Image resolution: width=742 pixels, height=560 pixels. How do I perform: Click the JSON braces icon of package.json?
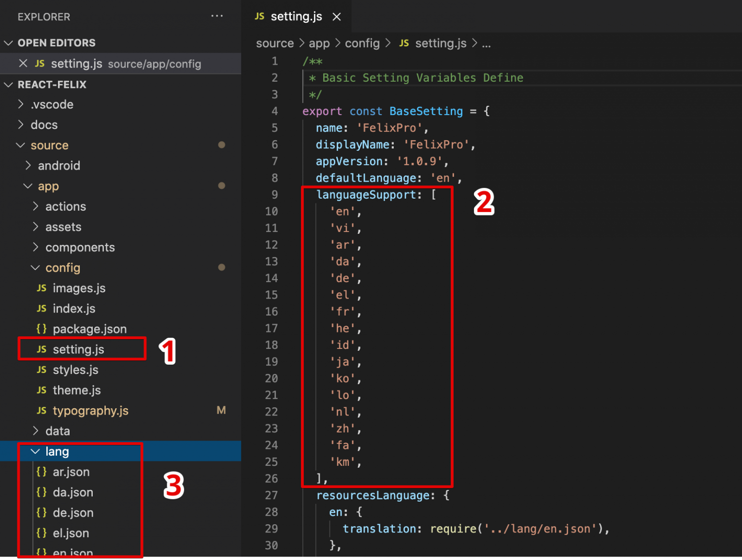click(x=42, y=329)
